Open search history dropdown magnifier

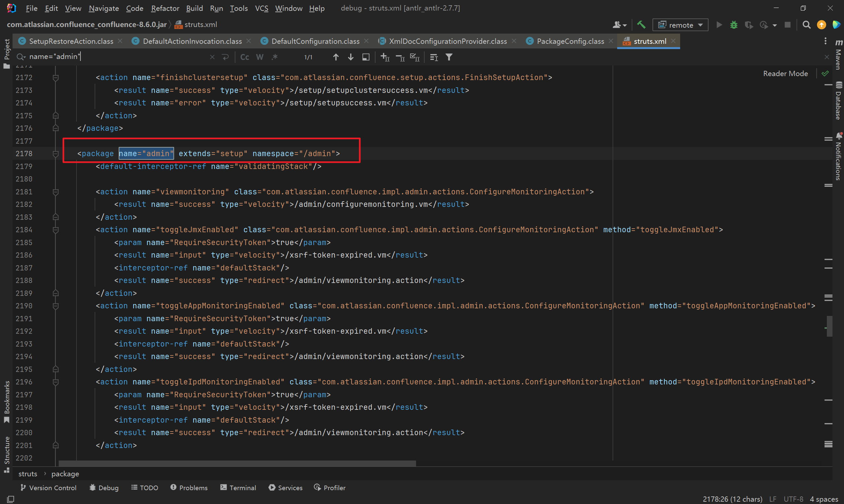[x=21, y=57]
